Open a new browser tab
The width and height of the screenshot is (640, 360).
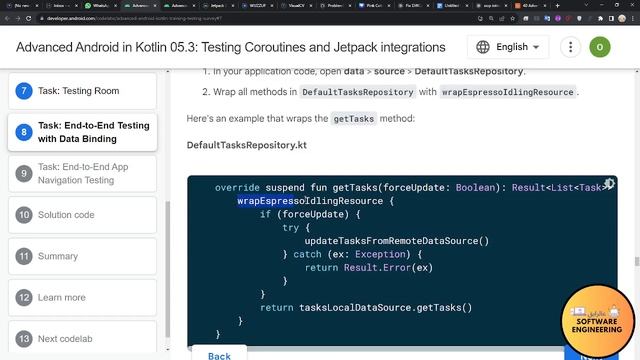pos(557,6)
